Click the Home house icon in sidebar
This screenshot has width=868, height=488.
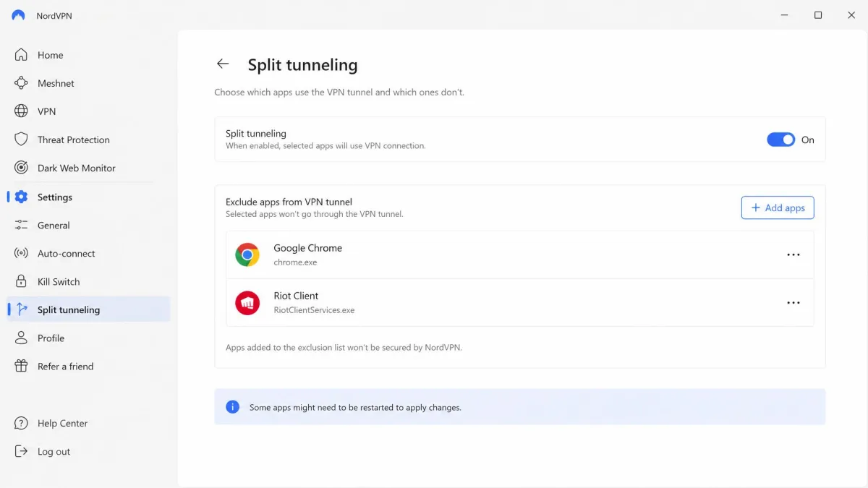pos(21,55)
